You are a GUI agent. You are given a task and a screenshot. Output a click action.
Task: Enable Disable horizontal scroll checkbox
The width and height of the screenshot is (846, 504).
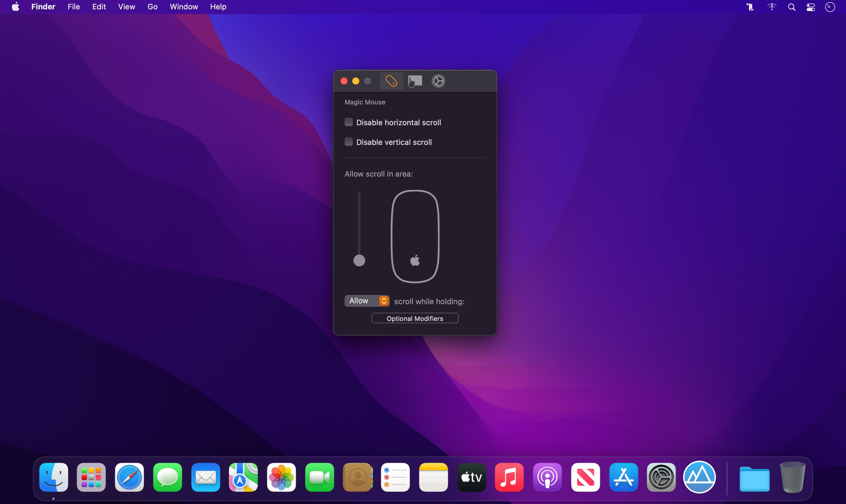(x=349, y=122)
